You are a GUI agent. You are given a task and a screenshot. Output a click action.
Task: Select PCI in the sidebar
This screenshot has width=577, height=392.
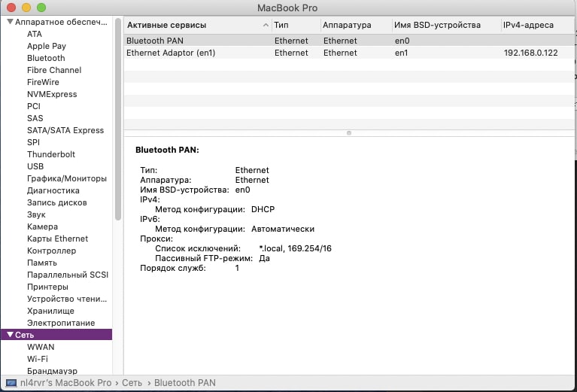34,106
